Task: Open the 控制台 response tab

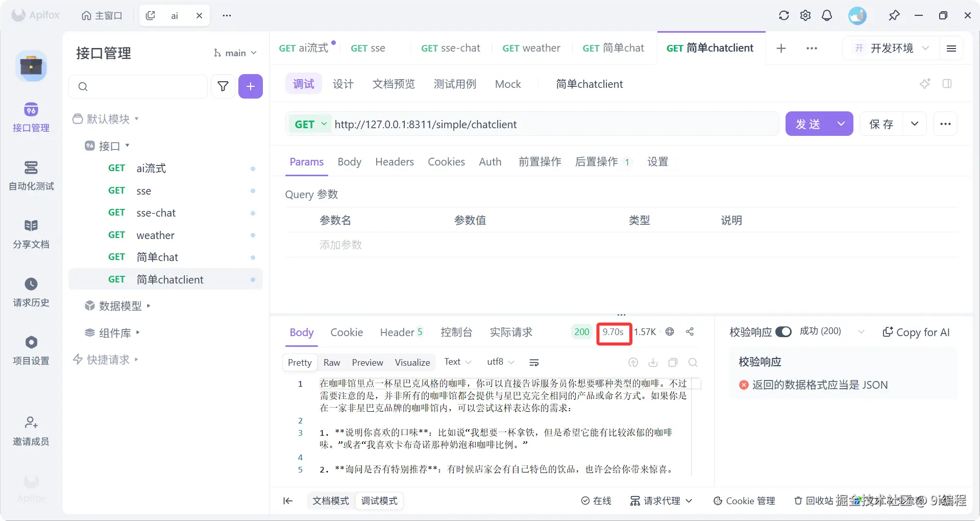Action: point(456,332)
